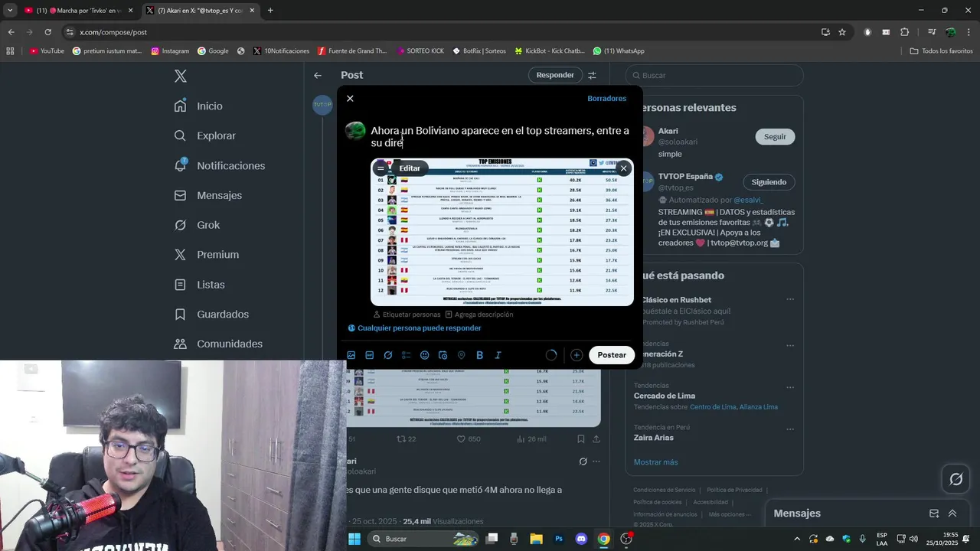Viewport: 980px width, 551px height.
Task: Open options for Clásico en Rushbet trend
Action: click(790, 299)
